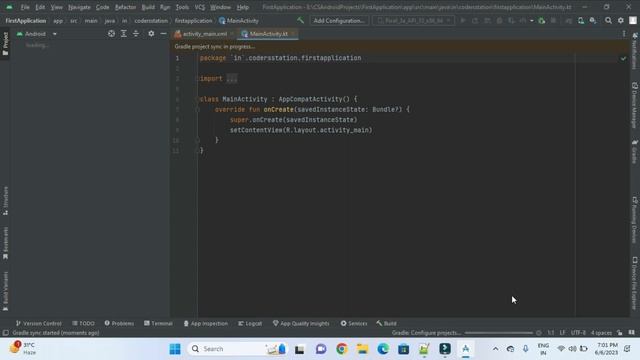The height and width of the screenshot is (360, 640).
Task: Open the device selector dropdown
Action: (x=413, y=20)
